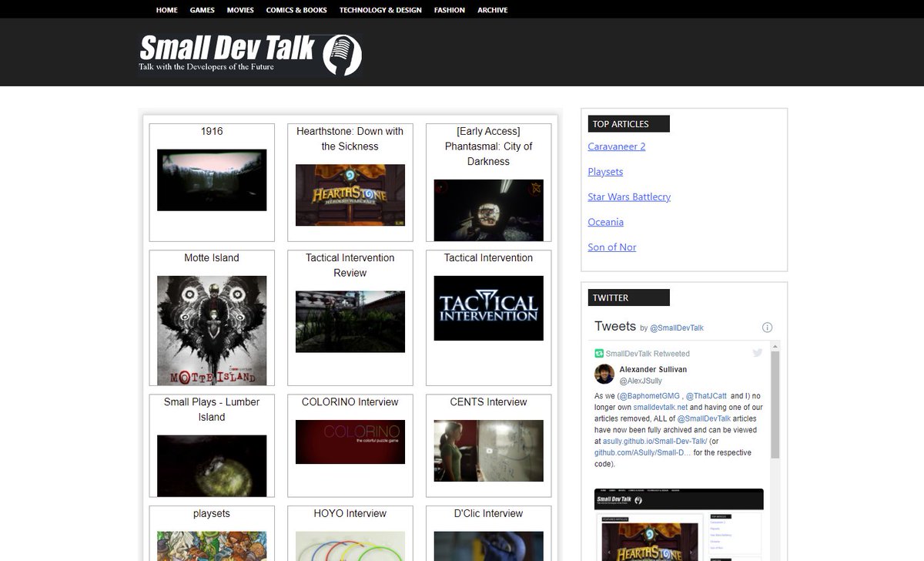The image size is (924, 561).
Task: Open the github.com/ASully/Small-D… link
Action: (x=642, y=453)
